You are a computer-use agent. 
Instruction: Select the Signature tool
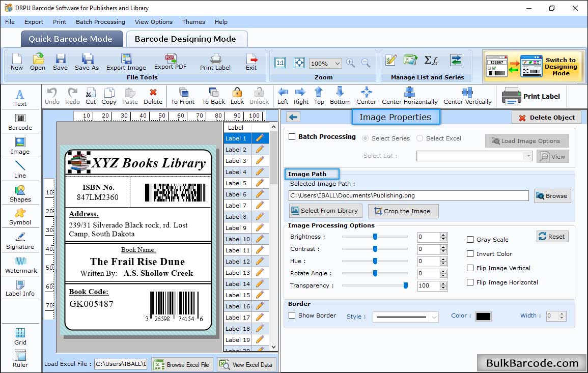20,241
